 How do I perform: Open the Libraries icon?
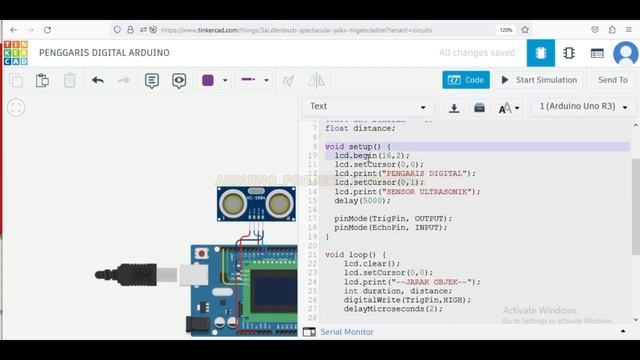(x=480, y=108)
